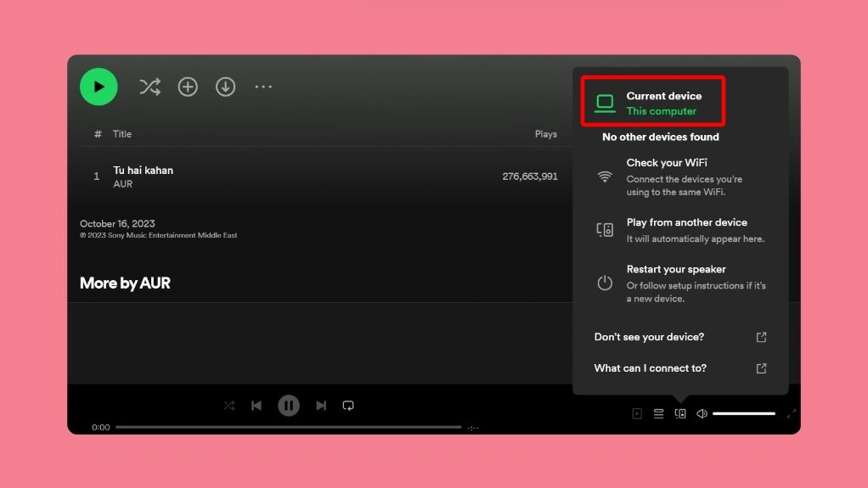Skip to the previous track
Viewport: 868px width, 488px height.
(x=256, y=406)
